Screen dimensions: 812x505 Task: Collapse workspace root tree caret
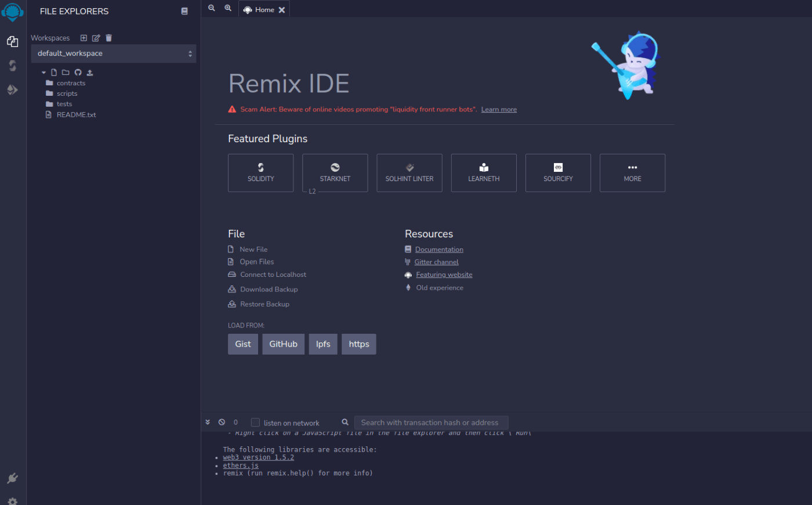click(x=43, y=73)
